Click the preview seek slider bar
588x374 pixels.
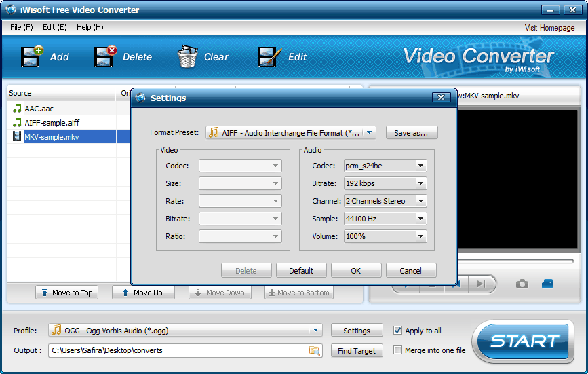515,261
